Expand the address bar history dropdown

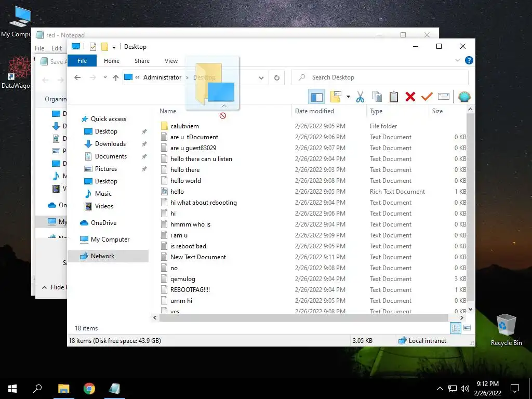pos(261,78)
